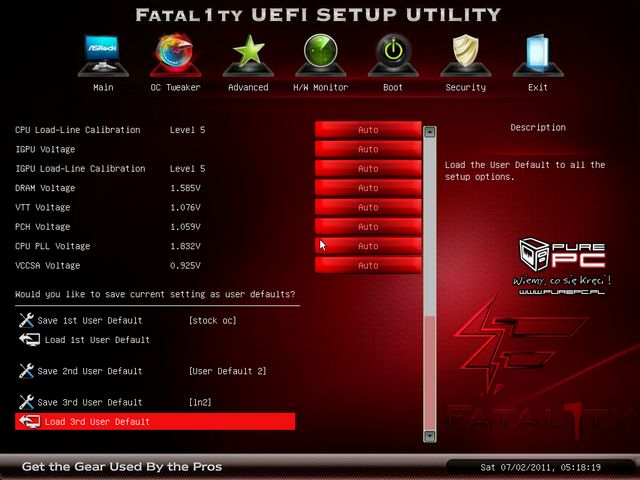Select the VTT Voltage label
Image resolution: width=640 pixels, height=480 pixels.
coord(42,207)
